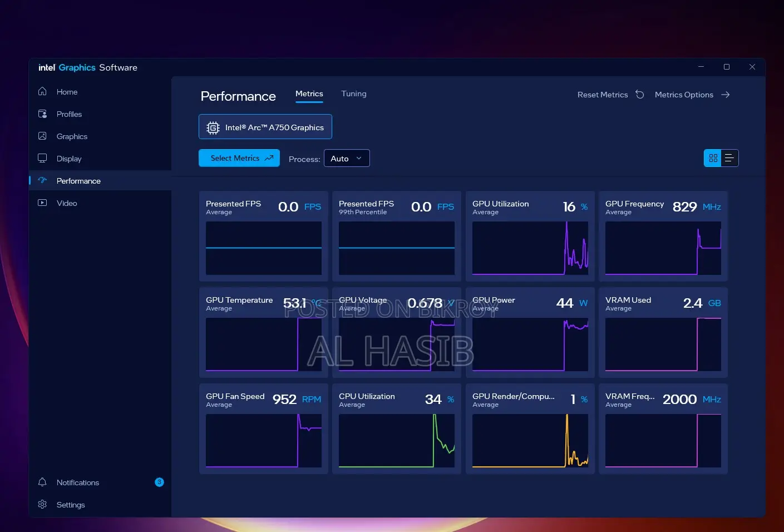This screenshot has width=784, height=532.
Task: Click the 44 W GPU Power value
Action: [x=572, y=303]
